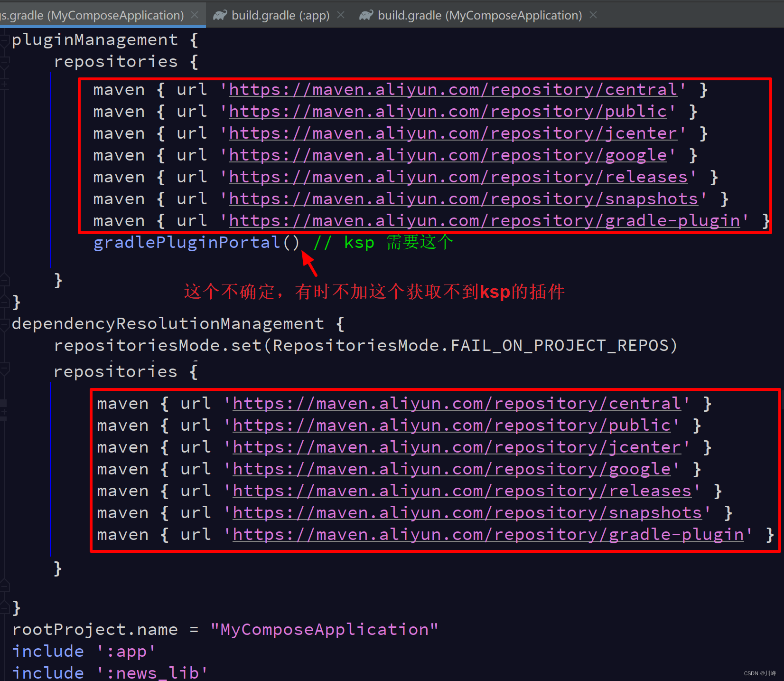Click the include ':app' line
Image resolution: width=784 pixels, height=681 pixels.
(84, 652)
